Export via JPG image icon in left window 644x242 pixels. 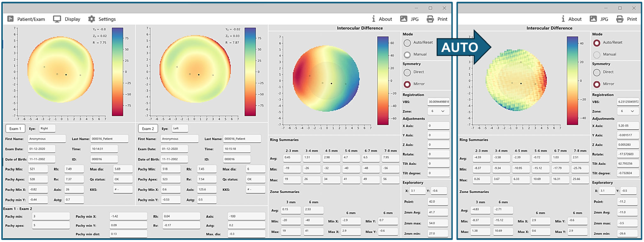coord(403,19)
